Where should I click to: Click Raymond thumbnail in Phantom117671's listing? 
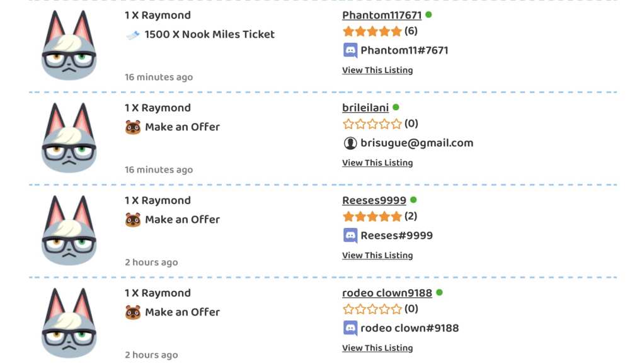(69, 47)
